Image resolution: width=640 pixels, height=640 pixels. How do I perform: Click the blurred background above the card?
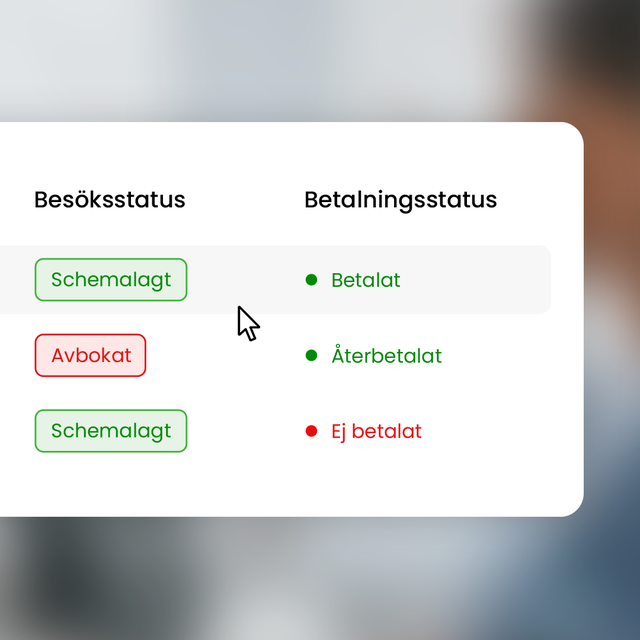coord(286,60)
